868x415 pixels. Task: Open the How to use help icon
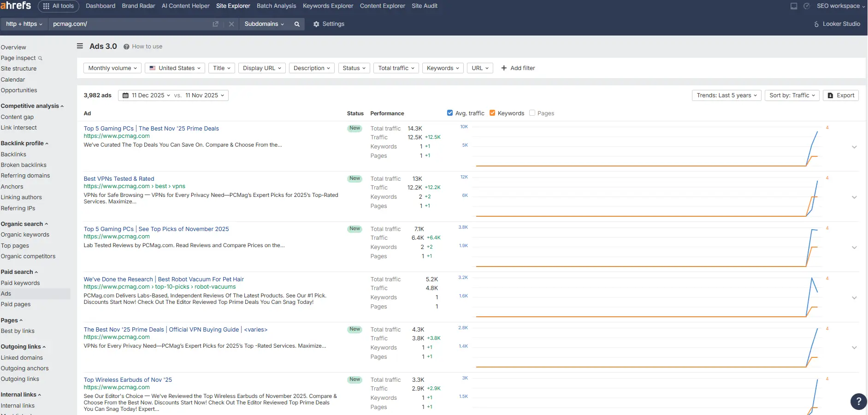click(x=125, y=46)
